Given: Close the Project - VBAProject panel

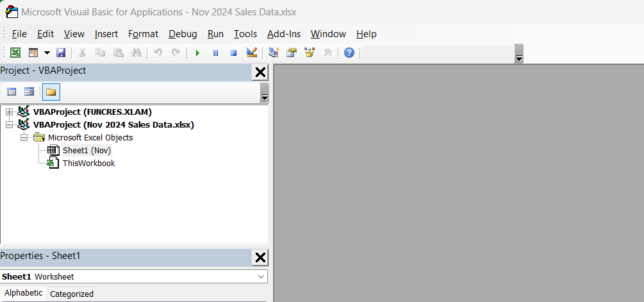Looking at the screenshot, I should tap(260, 72).
